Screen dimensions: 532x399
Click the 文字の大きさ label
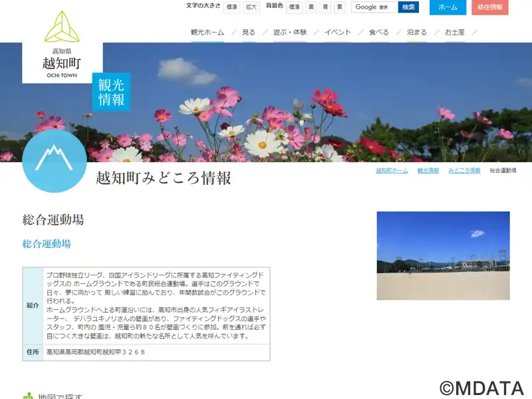pos(203,5)
